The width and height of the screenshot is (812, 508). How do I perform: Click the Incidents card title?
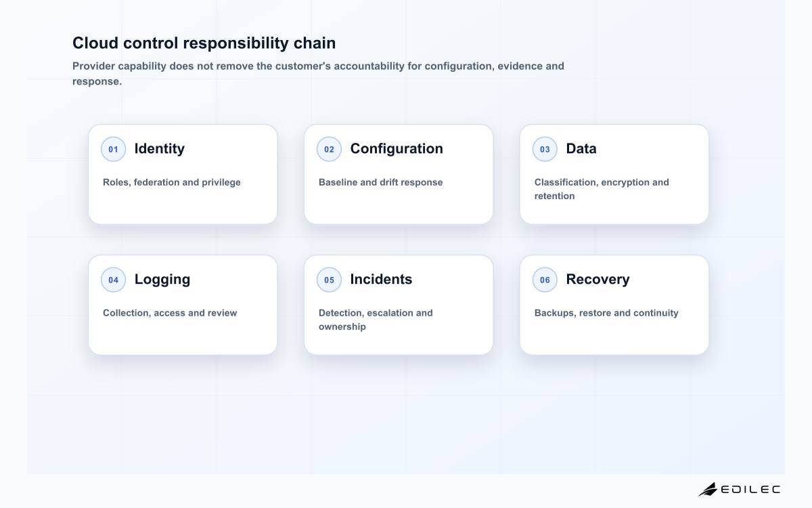[381, 279]
